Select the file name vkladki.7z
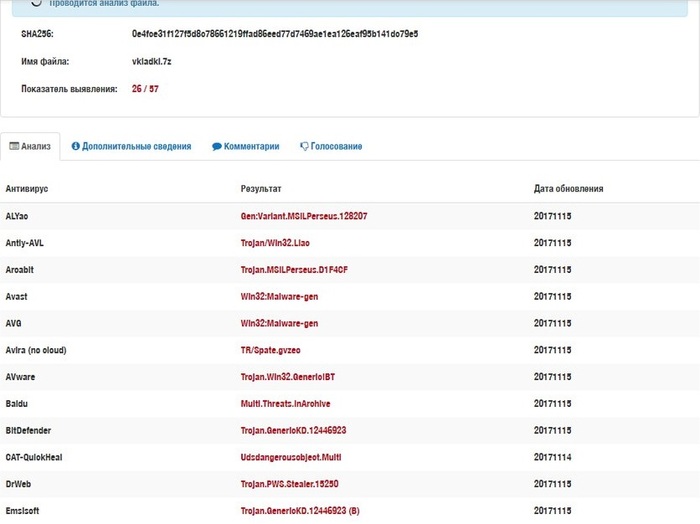 point(152,61)
